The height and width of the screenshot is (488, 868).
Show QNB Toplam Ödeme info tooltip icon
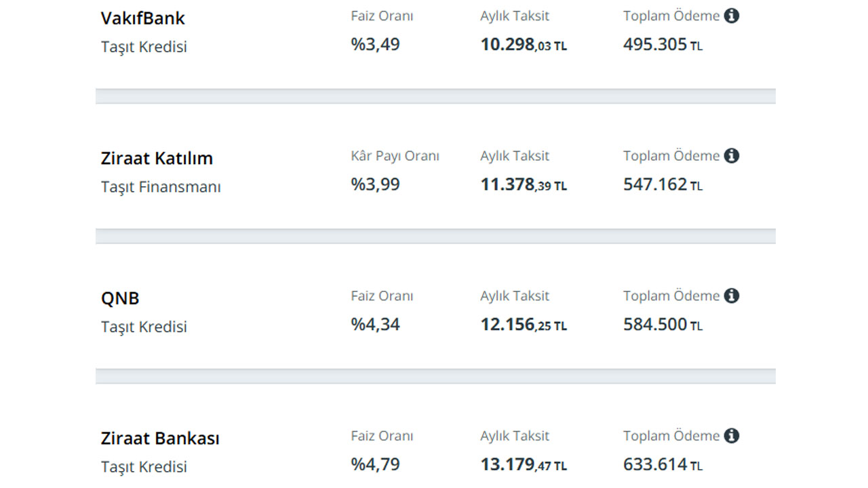[731, 296]
